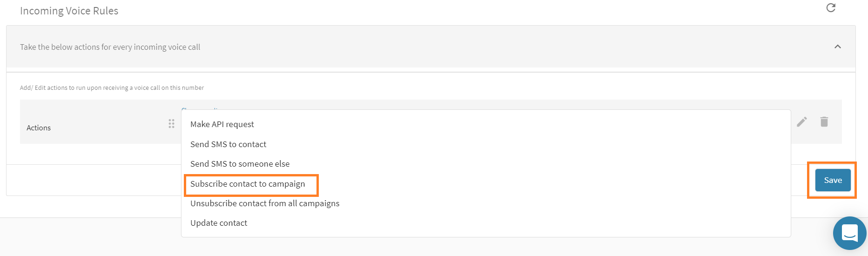Select "Make API request" from the list
The height and width of the screenshot is (256, 868).
222,124
